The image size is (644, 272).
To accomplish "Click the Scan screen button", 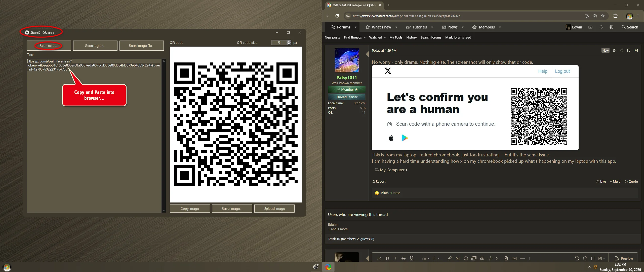I will (49, 46).
